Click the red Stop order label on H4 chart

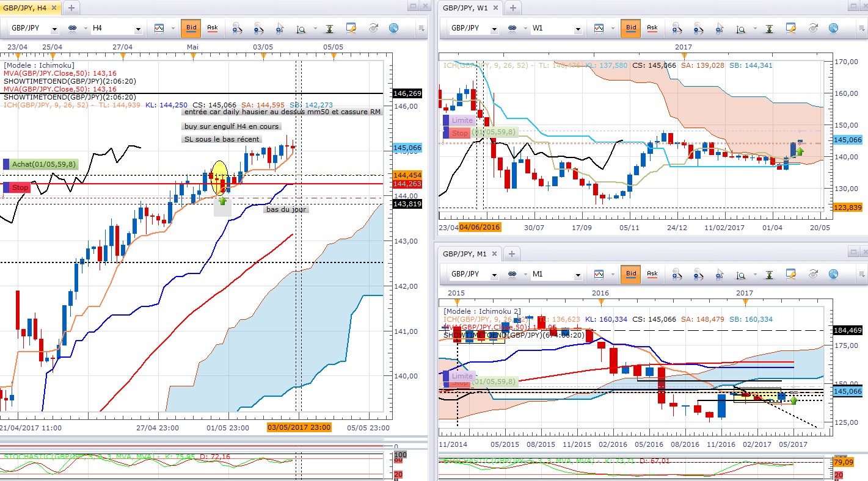(x=17, y=187)
